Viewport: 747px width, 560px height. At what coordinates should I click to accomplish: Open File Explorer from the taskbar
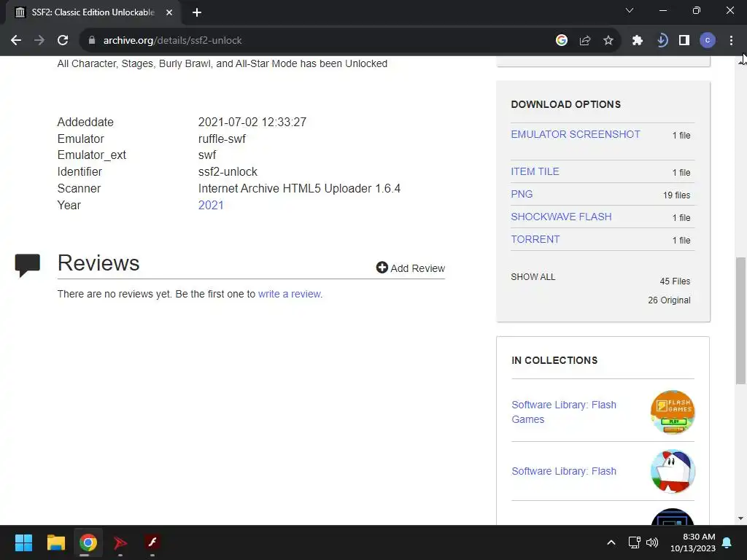(55, 542)
